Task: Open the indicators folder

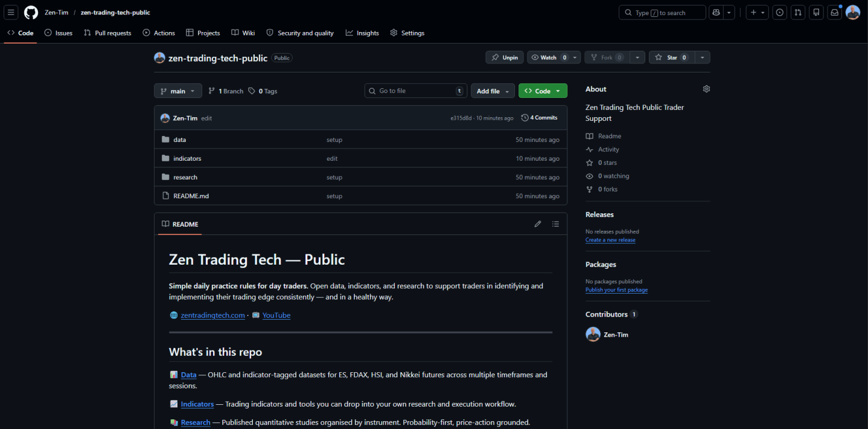Action: coord(187,158)
